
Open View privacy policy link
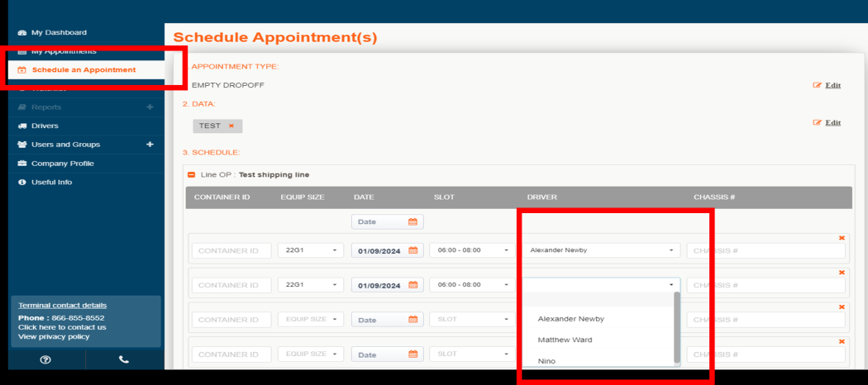coord(54,336)
